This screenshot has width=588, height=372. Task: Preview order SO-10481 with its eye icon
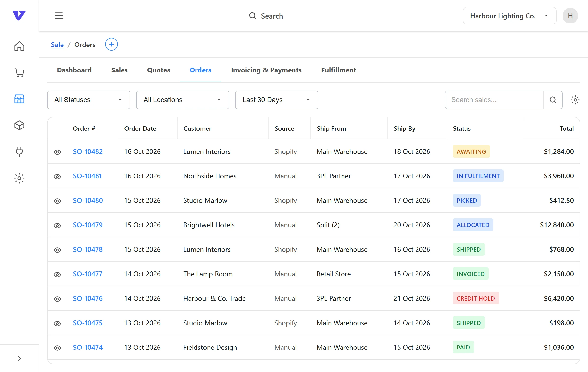[57, 176]
